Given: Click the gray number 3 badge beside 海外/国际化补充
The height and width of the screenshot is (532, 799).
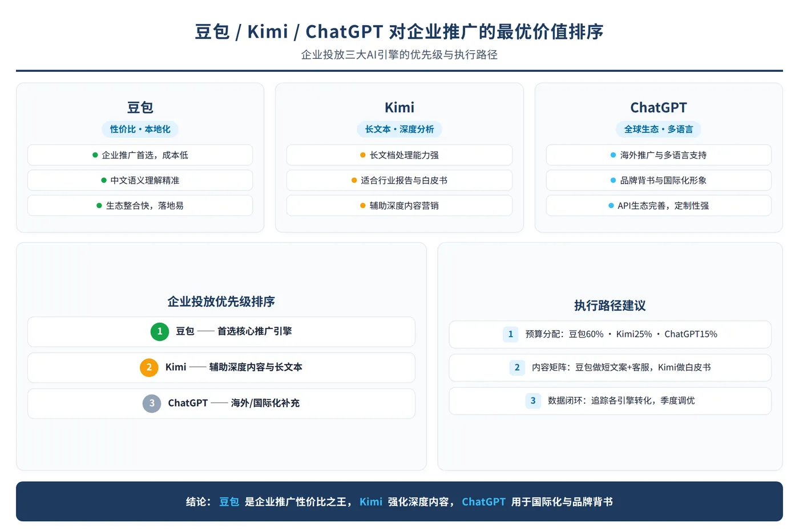Looking at the screenshot, I should (152, 403).
